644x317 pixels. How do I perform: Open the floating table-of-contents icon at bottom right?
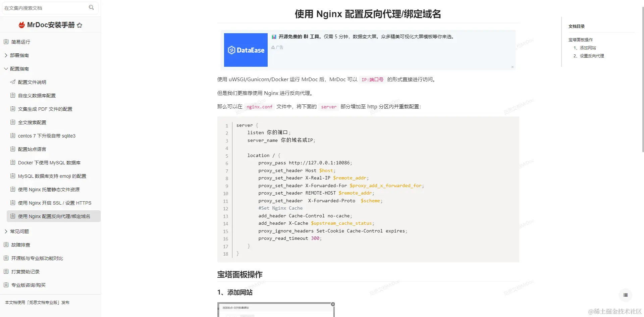pos(625,295)
